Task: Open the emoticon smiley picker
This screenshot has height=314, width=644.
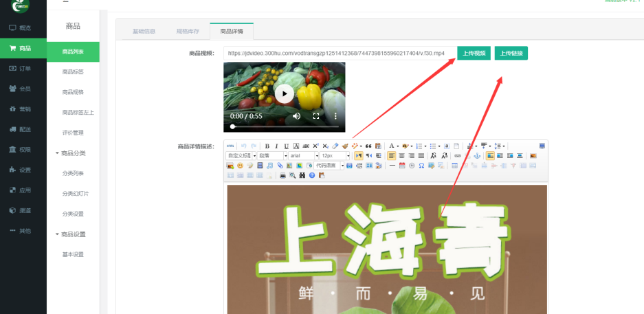Action: 241,166
